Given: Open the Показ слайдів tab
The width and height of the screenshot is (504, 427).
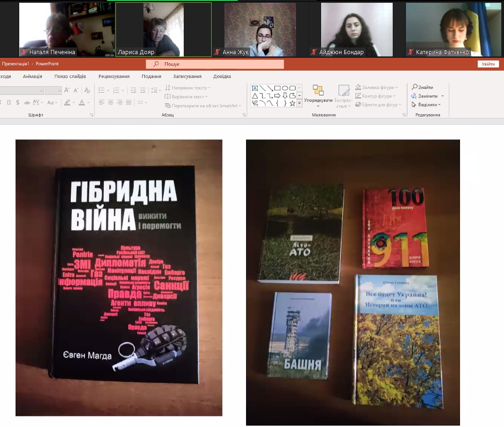Looking at the screenshot, I should click(70, 76).
